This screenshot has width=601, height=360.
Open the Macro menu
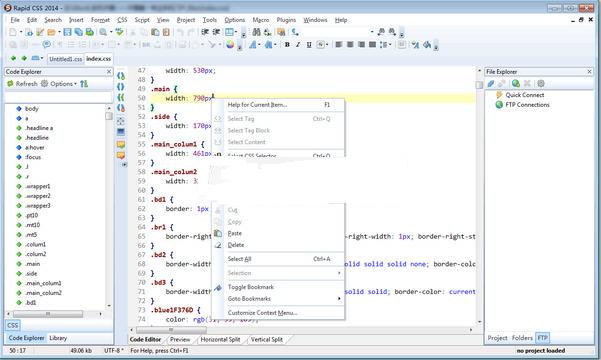pyautogui.click(x=261, y=20)
